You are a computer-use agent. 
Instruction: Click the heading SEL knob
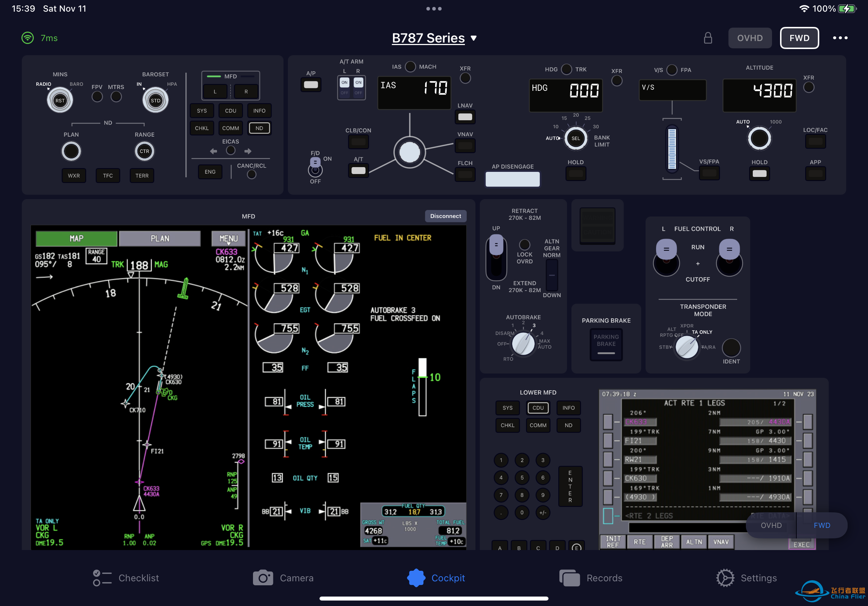point(575,138)
